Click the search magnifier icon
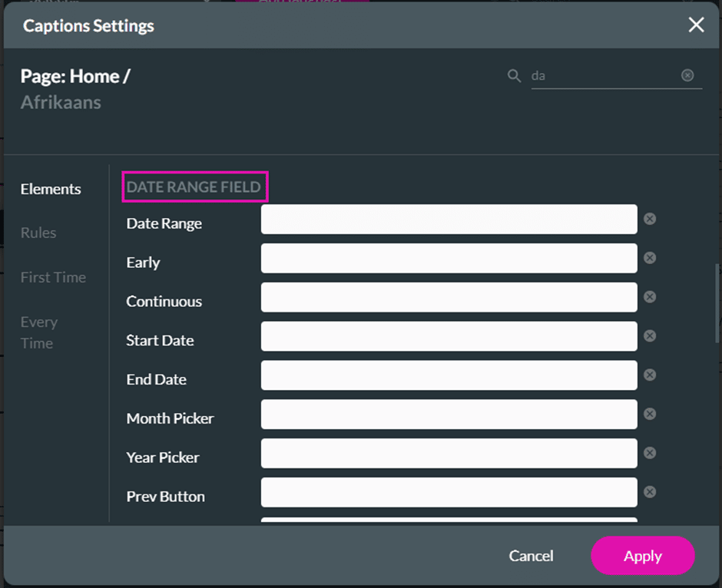The width and height of the screenshot is (722, 588). [x=515, y=76]
